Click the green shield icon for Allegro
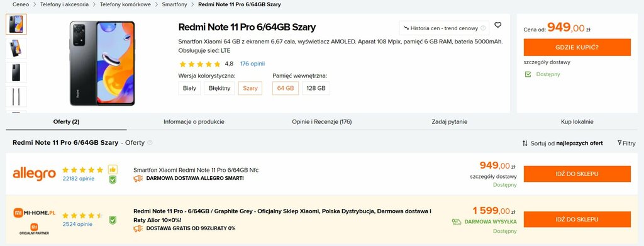Image resolution: width=644 pixels, height=246 pixels. tap(113, 179)
